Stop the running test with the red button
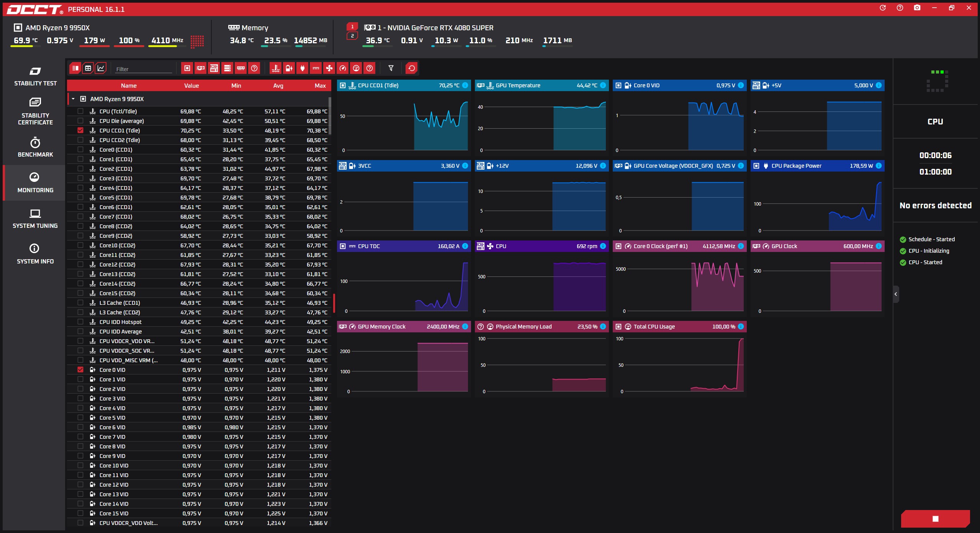Image resolution: width=980 pixels, height=533 pixels. pyautogui.click(x=935, y=518)
